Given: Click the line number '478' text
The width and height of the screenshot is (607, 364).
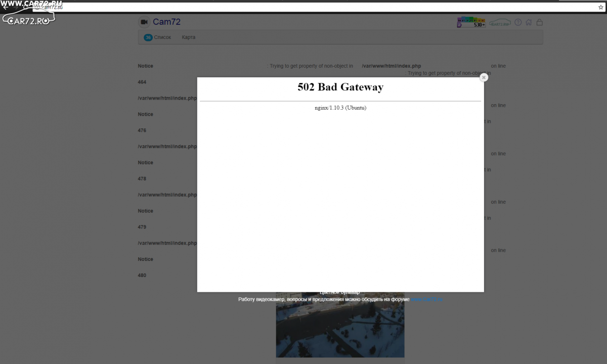Looking at the screenshot, I should [x=142, y=179].
